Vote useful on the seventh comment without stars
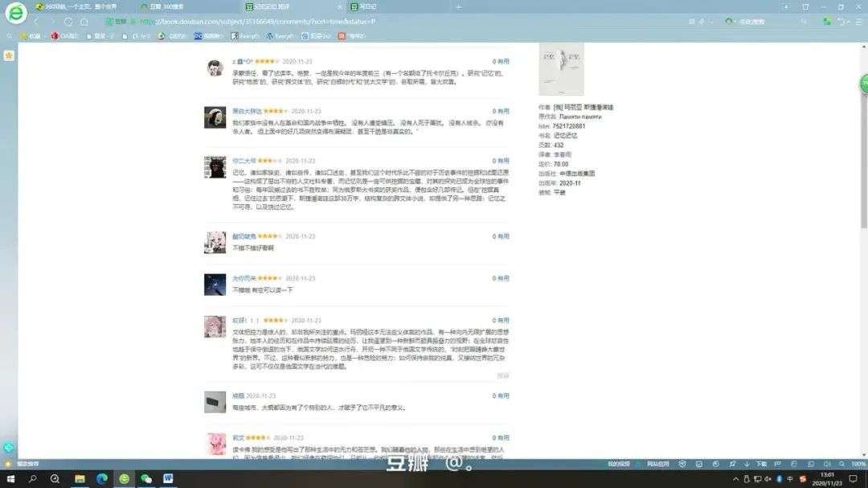The width and height of the screenshot is (868, 488). pyautogui.click(x=501, y=396)
